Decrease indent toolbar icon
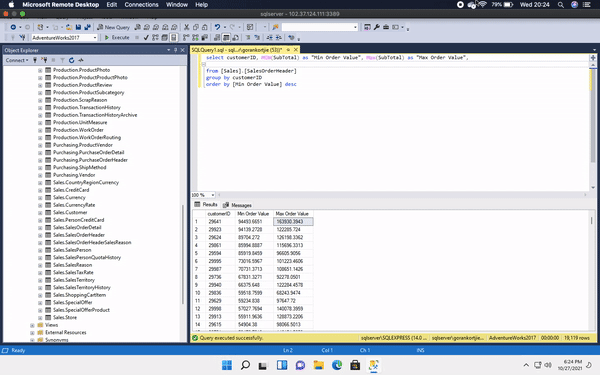 point(270,38)
